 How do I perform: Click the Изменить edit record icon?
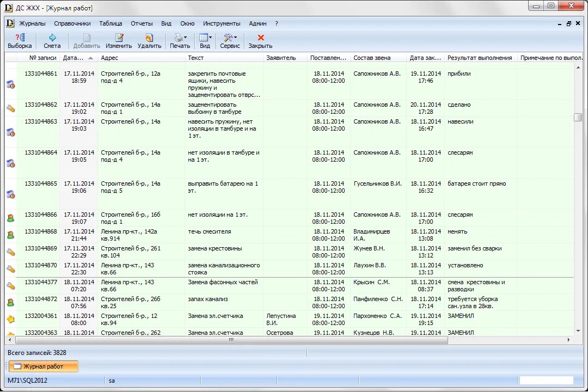pyautogui.click(x=119, y=38)
